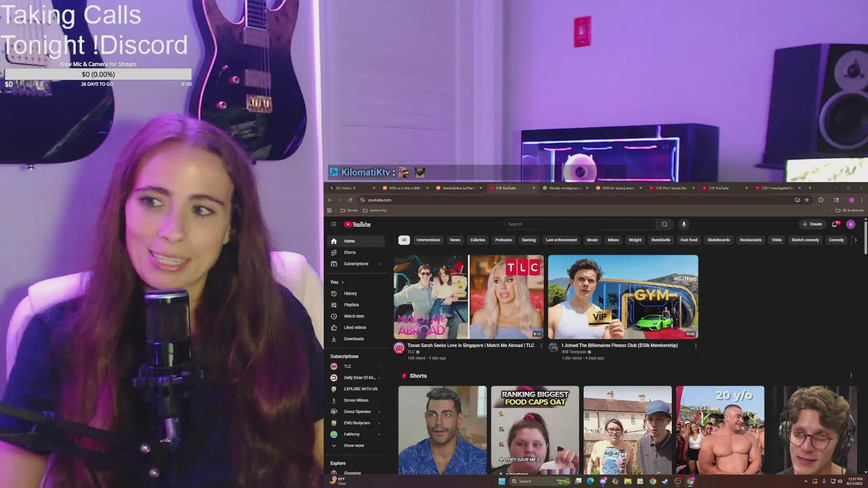Click the YouTube search magnifier button
This screenshot has width=868, height=488.
[665, 224]
